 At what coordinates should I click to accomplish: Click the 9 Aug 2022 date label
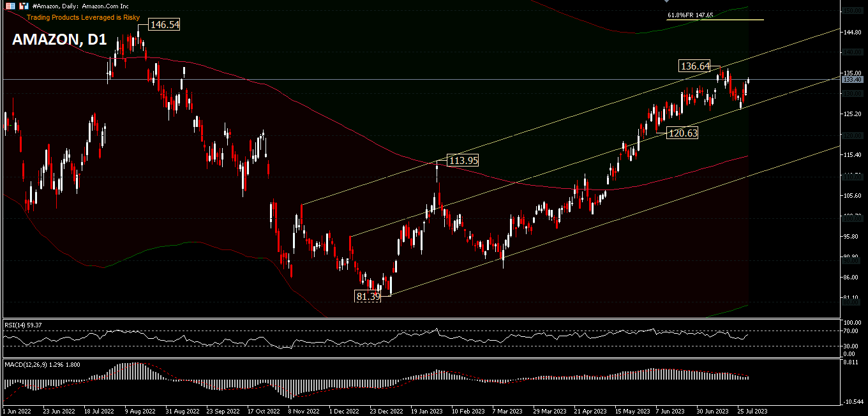point(140,412)
